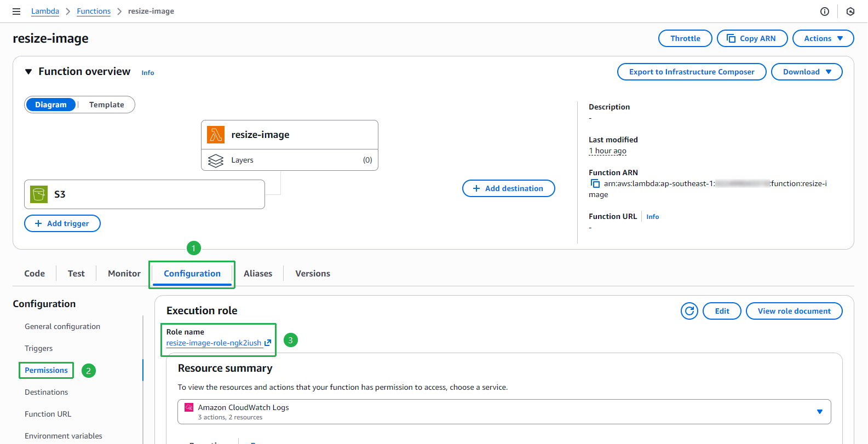868x444 pixels.
Task: Open the Versions tab
Action: [313, 274]
